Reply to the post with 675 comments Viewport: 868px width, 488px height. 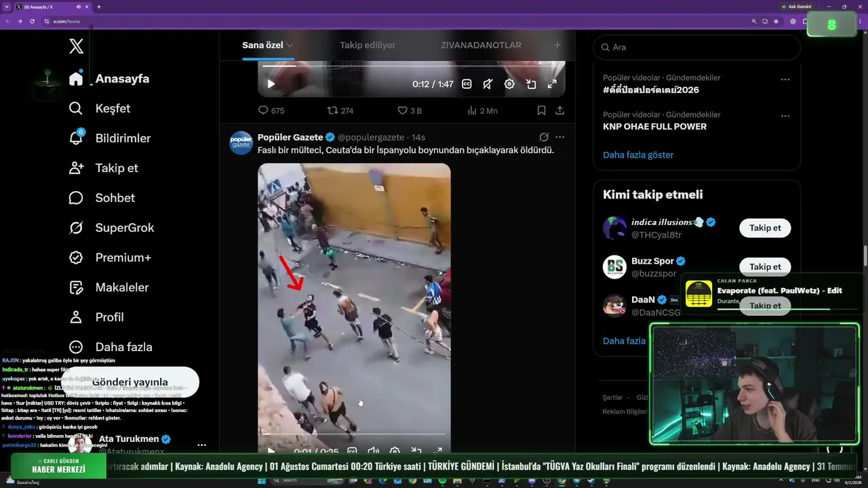click(x=271, y=110)
